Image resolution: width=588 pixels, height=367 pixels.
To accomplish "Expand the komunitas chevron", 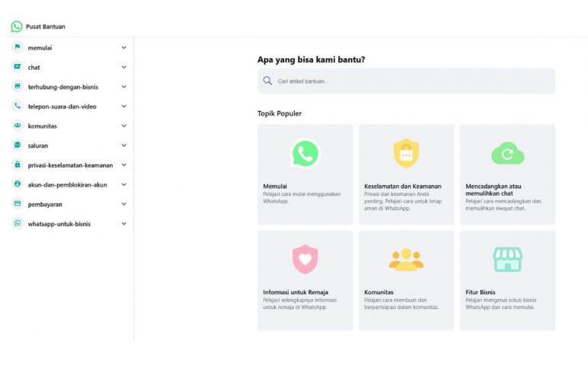I will tap(124, 126).
